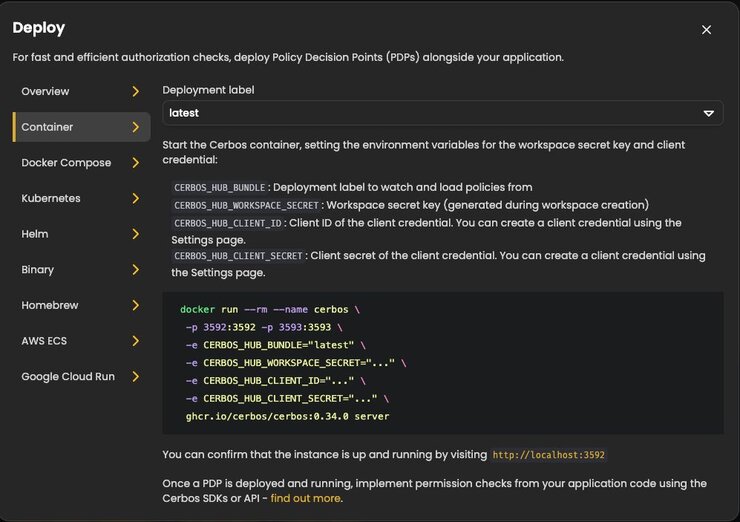The image size is (740, 522).
Task: Click the CERBOS_HUB_WORKSPACE_SECRET="..." code line
Action: [x=296, y=363]
